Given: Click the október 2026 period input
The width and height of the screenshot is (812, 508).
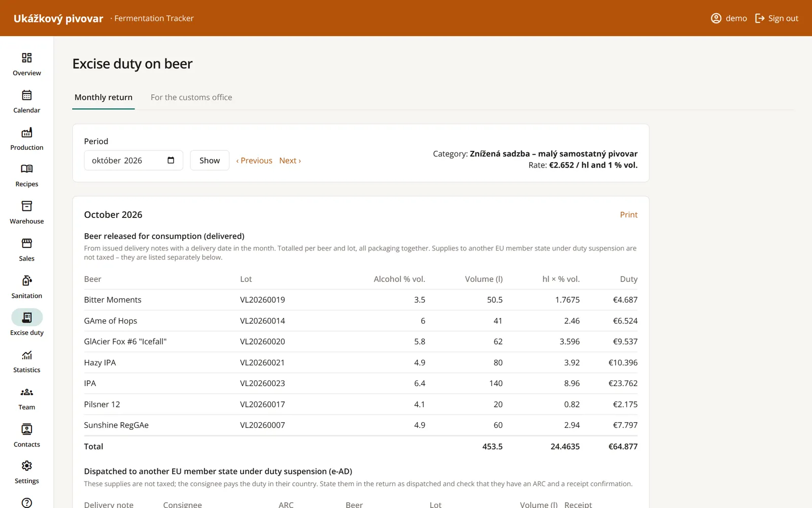Looking at the screenshot, I should [133, 161].
